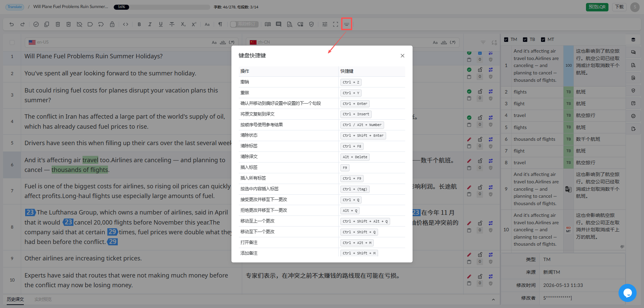Click the subscript X icon
Image resolution: width=644 pixels, height=308 pixels.
pos(183,24)
